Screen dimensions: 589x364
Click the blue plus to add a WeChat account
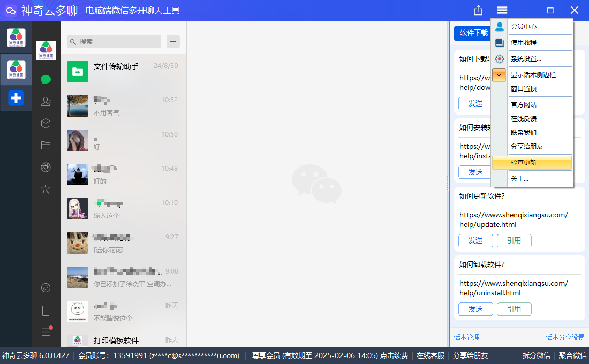(x=16, y=98)
